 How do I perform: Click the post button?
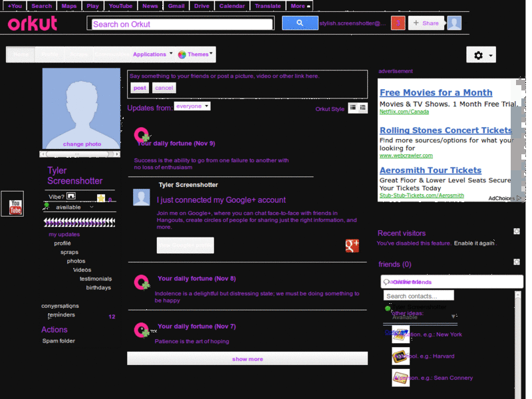[140, 88]
